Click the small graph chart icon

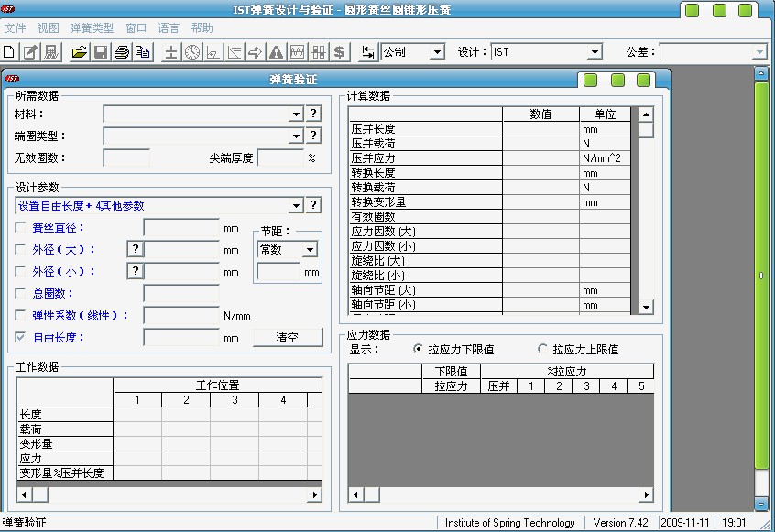click(x=213, y=52)
